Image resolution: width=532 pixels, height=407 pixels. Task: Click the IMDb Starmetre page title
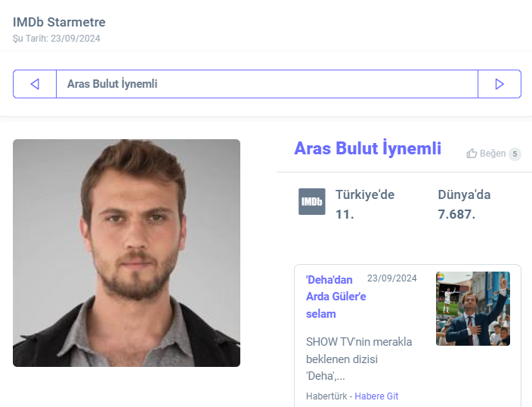click(x=59, y=22)
